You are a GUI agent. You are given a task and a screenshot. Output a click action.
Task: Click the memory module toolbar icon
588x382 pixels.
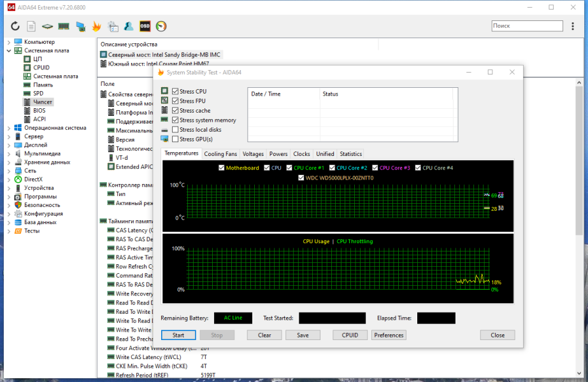[x=64, y=26]
